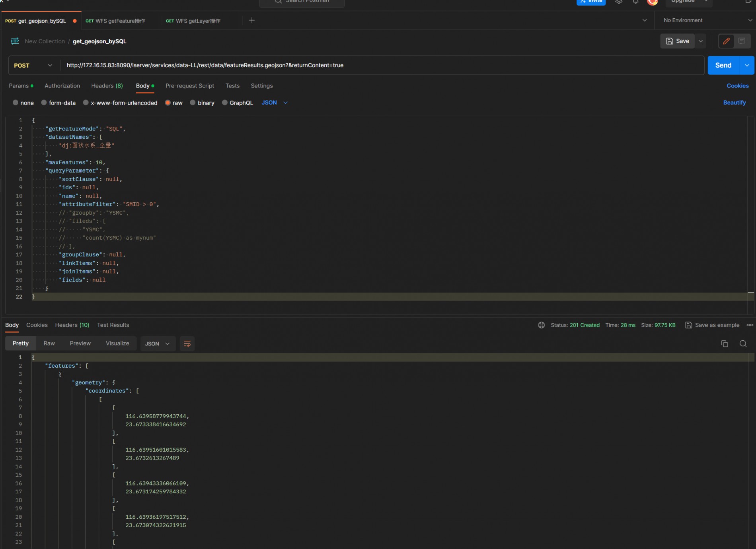Screen dimensions: 756x549
Task: Open response more options ellipsis
Action: [750, 325]
